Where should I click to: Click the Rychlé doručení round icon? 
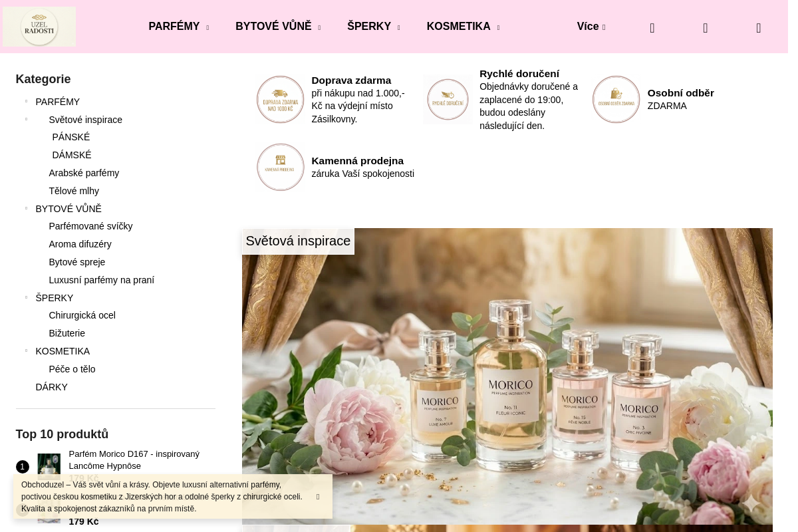click(x=448, y=100)
